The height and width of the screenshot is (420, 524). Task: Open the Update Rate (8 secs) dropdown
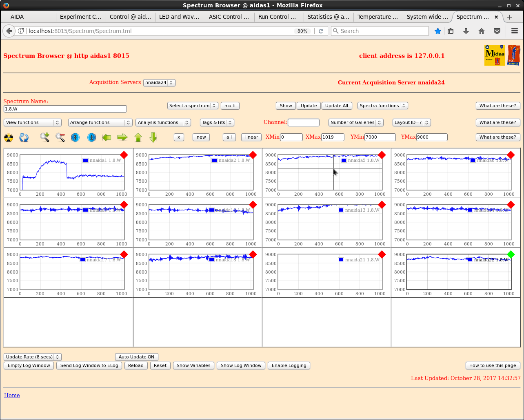pyautogui.click(x=33, y=357)
